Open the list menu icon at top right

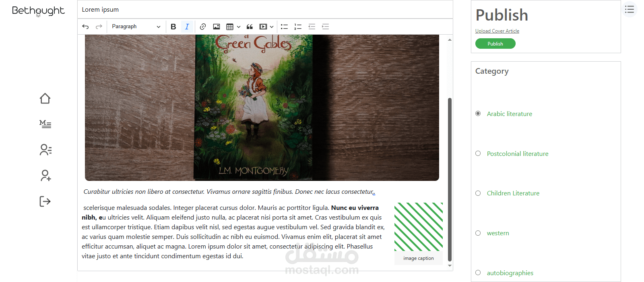pyautogui.click(x=630, y=9)
